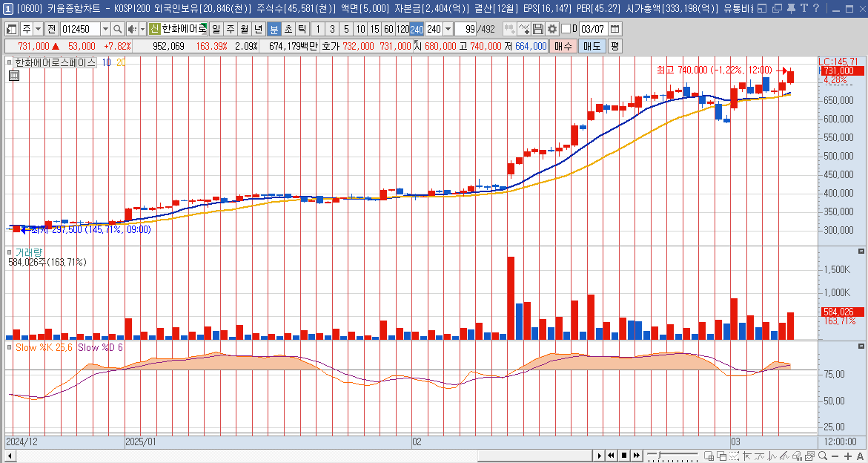Close the Slow stochastic panel X
Image resolution: width=868 pixels, height=463 pixels.
[x=861, y=347]
